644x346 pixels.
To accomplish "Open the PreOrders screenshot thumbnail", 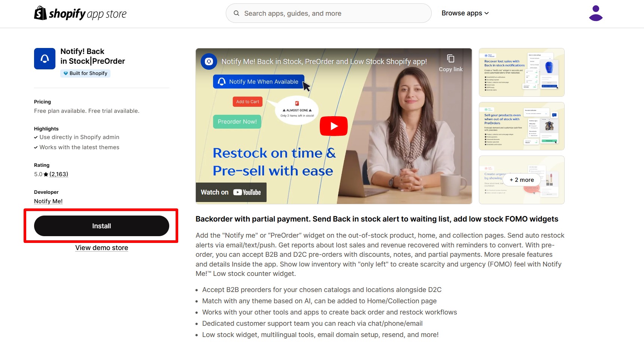I will [522, 126].
